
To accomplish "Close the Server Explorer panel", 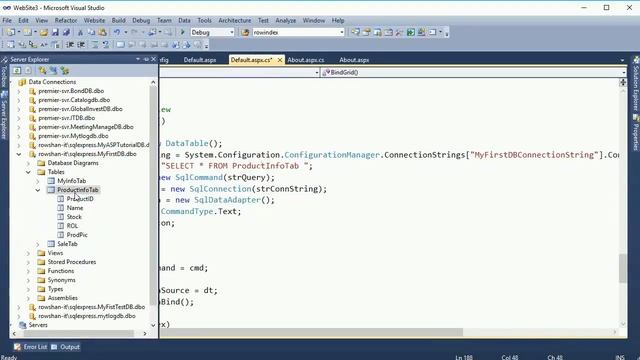I will [x=153, y=59].
